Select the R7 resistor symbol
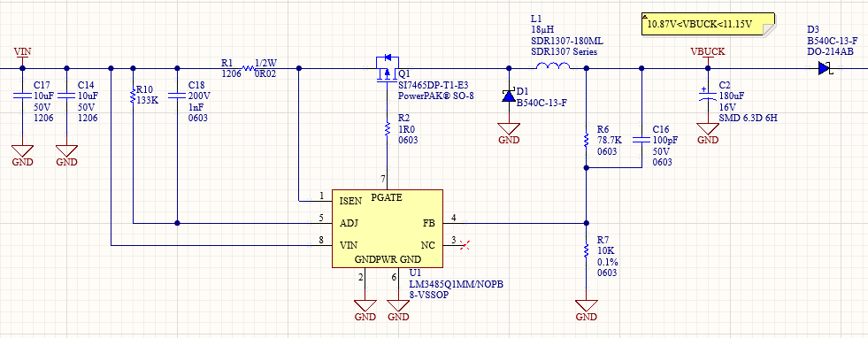 pyautogui.click(x=587, y=251)
